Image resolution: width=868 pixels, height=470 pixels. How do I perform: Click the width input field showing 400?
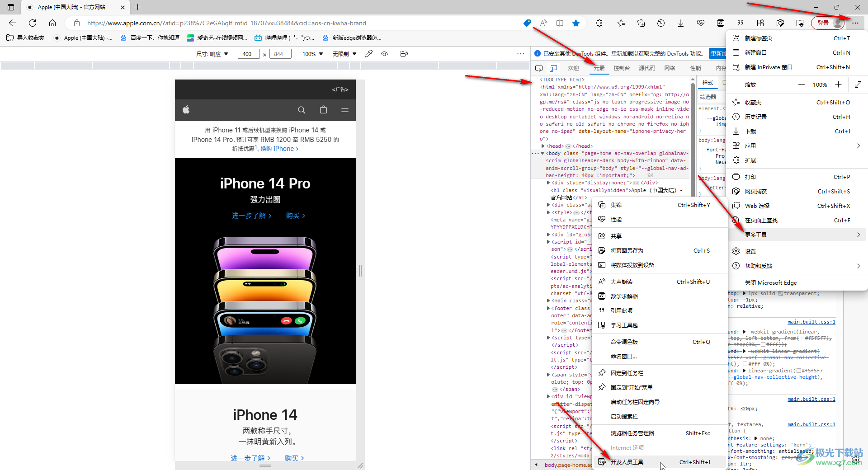tap(249, 54)
